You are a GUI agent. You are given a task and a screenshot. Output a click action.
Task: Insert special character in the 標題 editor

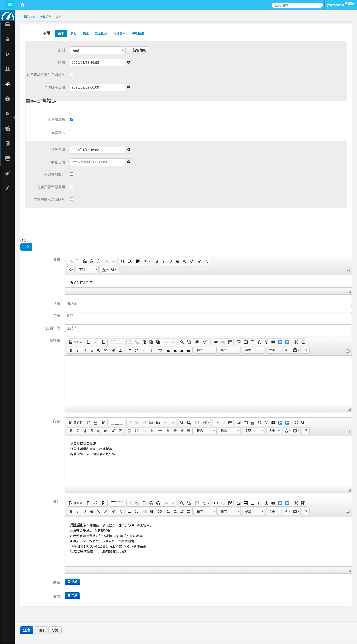tap(71, 270)
